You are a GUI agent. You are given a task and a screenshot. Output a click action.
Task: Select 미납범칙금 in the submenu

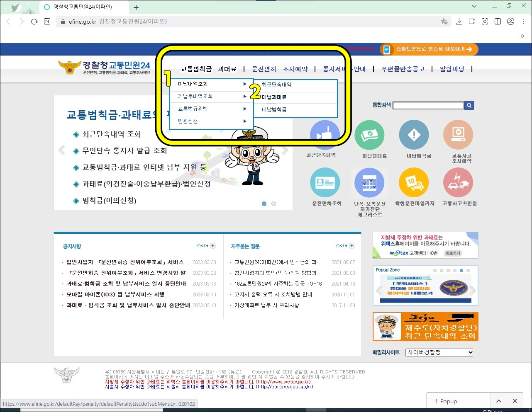[274, 109]
